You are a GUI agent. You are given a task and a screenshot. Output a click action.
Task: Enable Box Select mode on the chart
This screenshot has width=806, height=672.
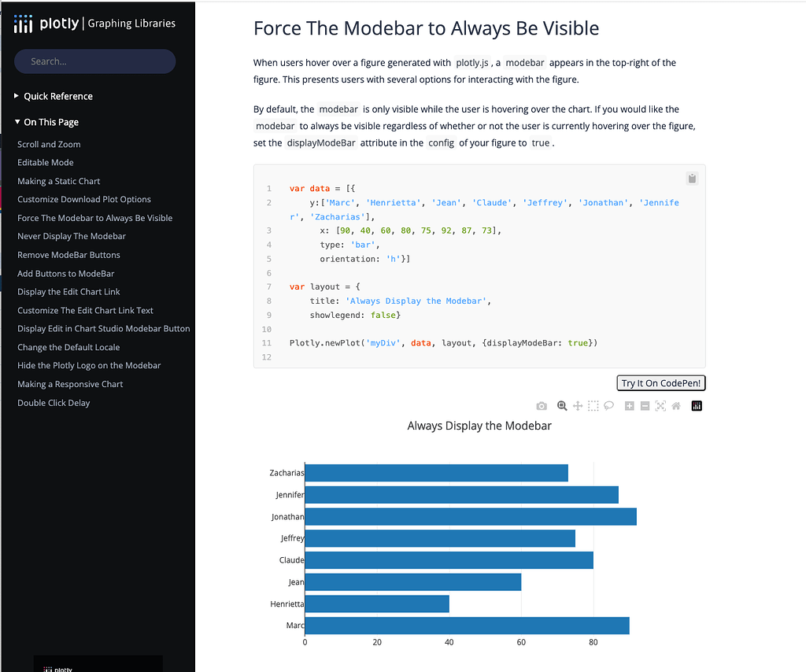(x=593, y=405)
